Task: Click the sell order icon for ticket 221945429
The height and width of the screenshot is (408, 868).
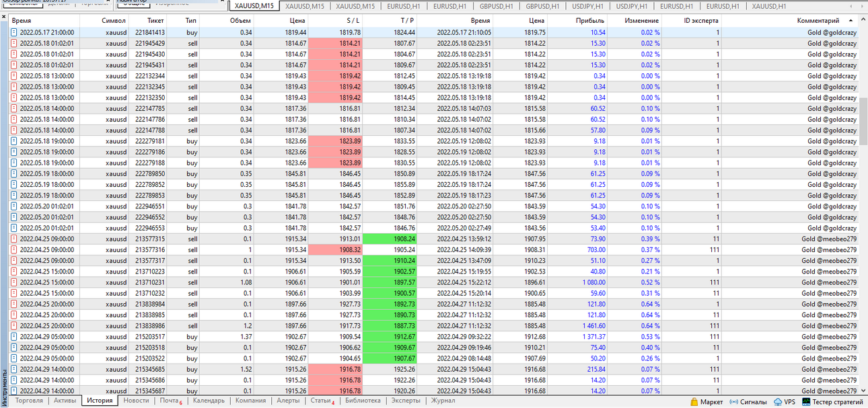Action: [14, 43]
